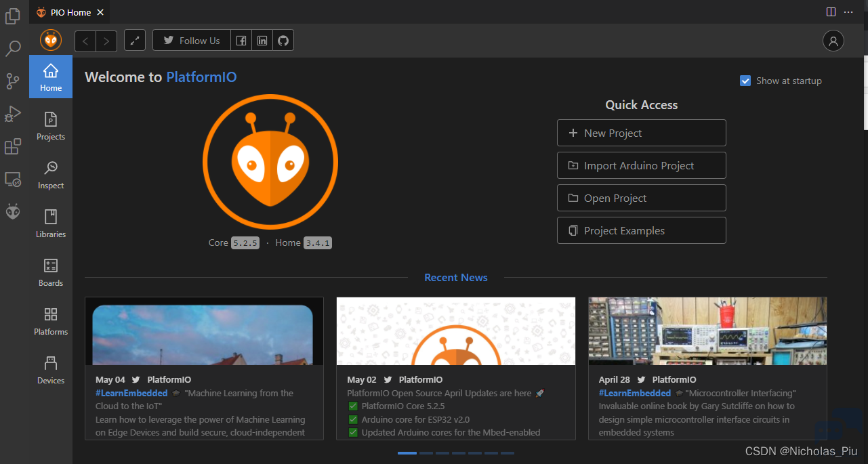Open the Extensions view

pos(13,147)
